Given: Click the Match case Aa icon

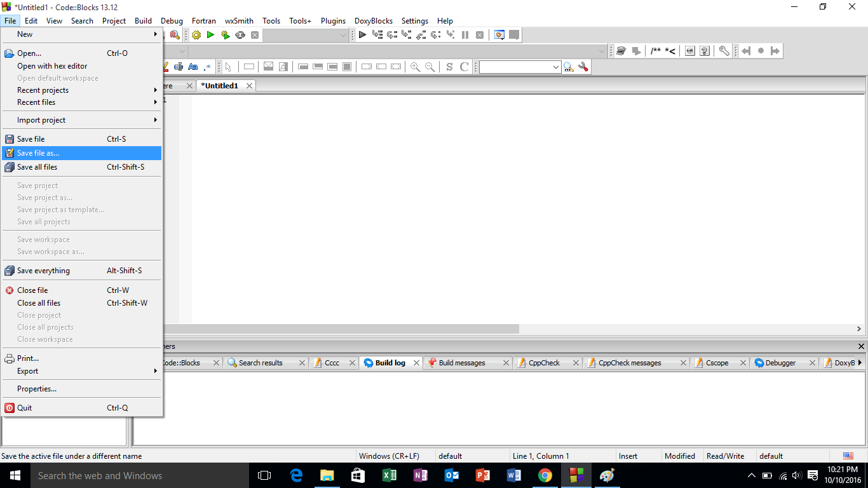Looking at the screenshot, I should point(193,67).
